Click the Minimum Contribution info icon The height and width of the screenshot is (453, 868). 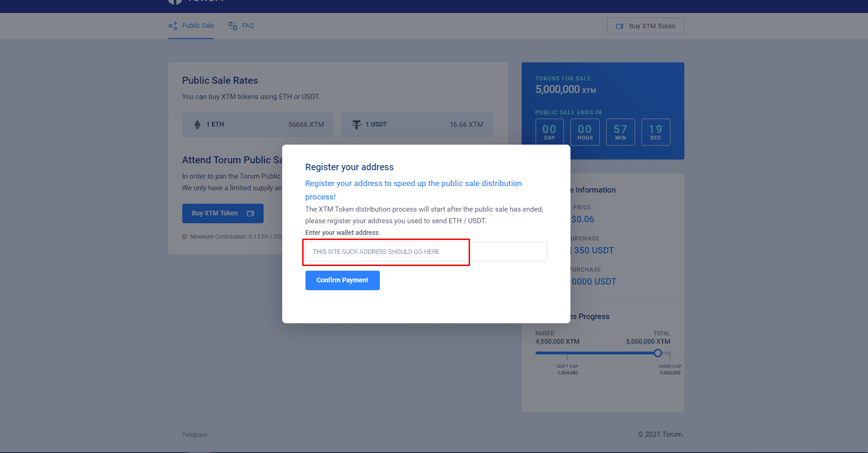185,237
